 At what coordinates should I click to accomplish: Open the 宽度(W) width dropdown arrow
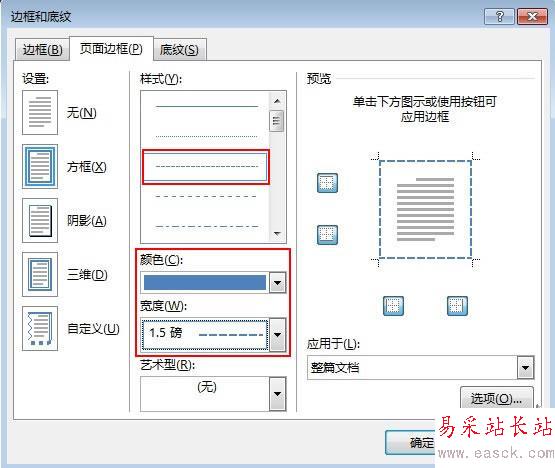click(278, 335)
